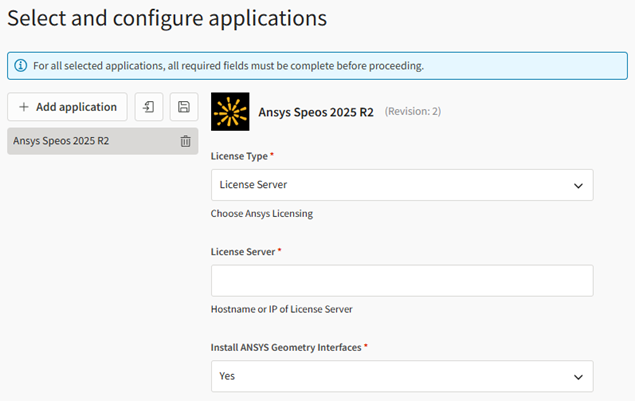The height and width of the screenshot is (401, 635).
Task: Click the 'Hostname or IP of License Server' hint
Action: coord(281,309)
